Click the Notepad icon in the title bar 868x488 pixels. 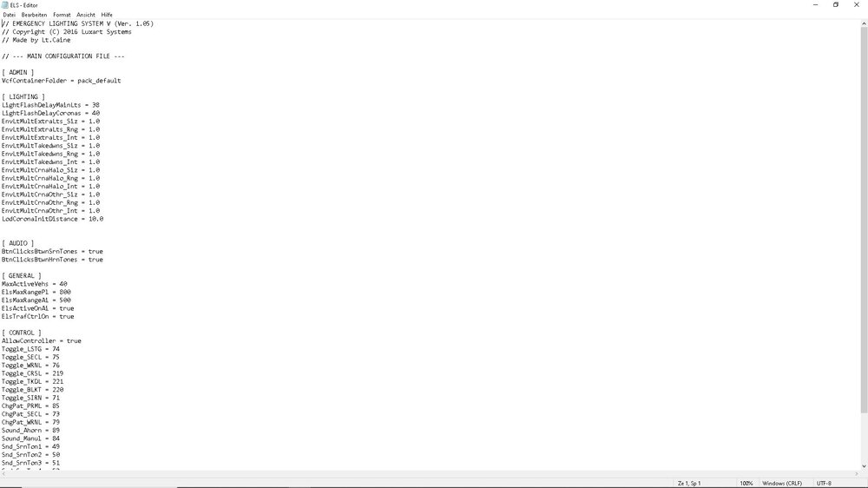click(x=5, y=5)
